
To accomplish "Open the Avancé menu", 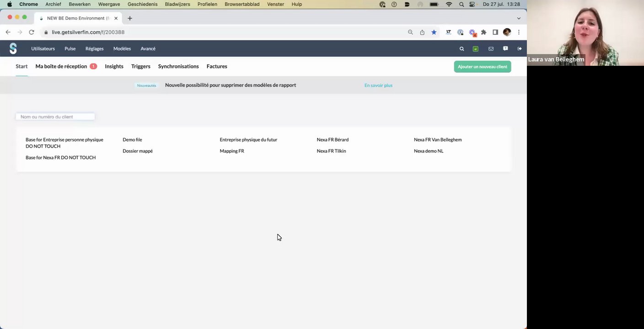I will pyautogui.click(x=148, y=48).
